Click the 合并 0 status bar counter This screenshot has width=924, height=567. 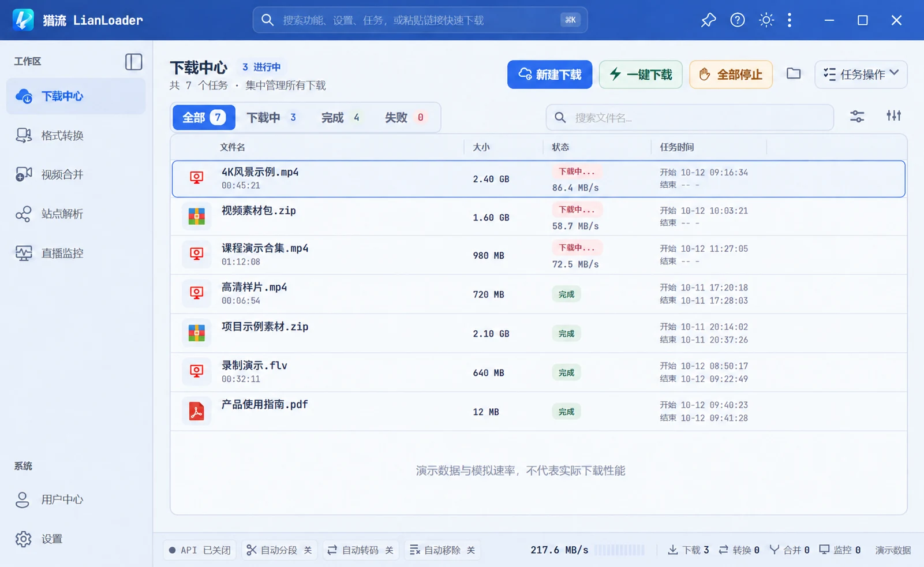pos(790,550)
